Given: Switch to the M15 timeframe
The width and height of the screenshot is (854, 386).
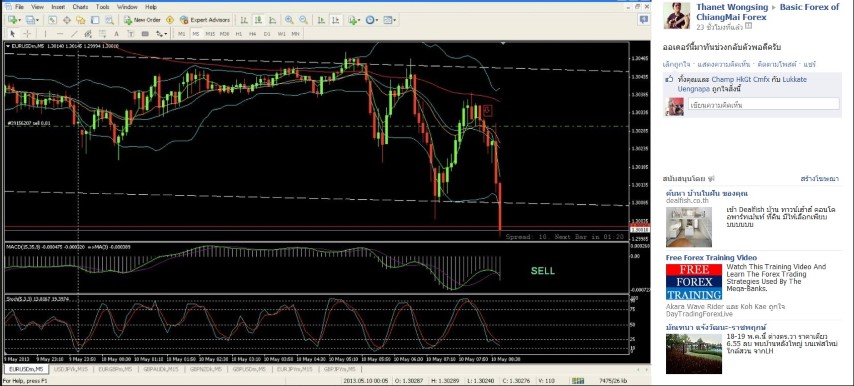Looking at the screenshot, I should coord(210,33).
